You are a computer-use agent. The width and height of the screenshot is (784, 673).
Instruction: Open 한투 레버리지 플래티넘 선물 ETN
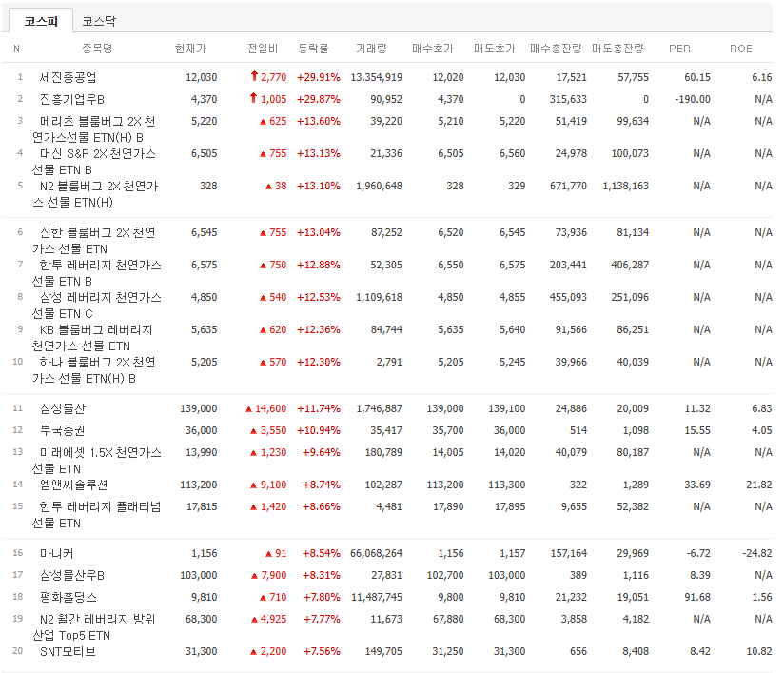96,515
